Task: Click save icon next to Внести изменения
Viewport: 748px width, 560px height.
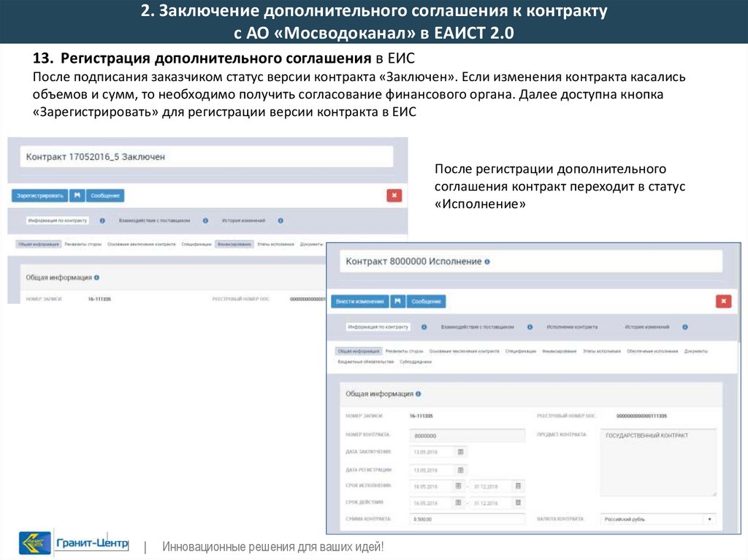Action: point(398,302)
